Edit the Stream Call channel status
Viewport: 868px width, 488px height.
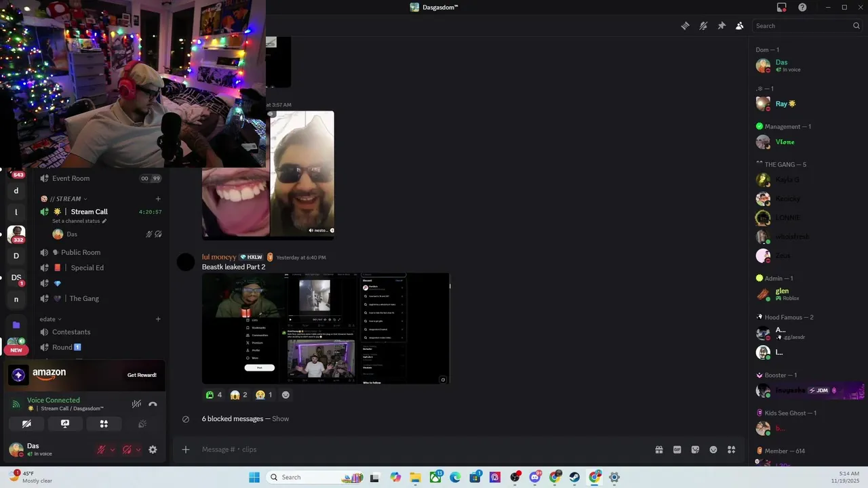[79, 221]
